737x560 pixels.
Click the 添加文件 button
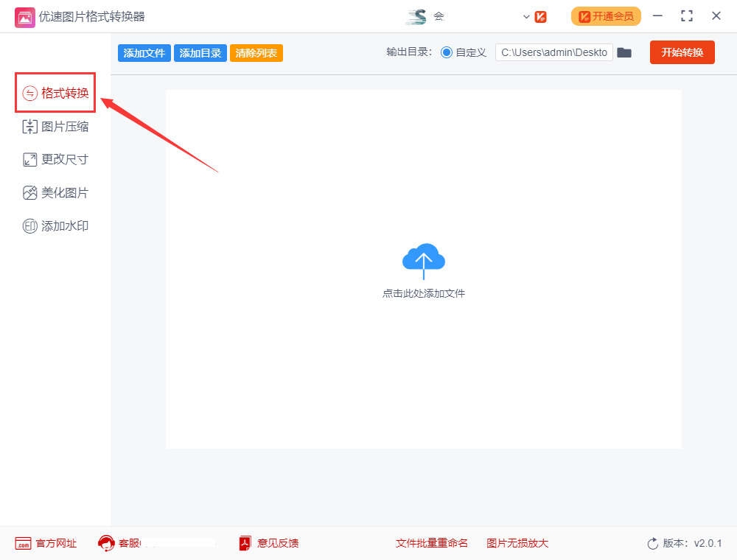144,53
